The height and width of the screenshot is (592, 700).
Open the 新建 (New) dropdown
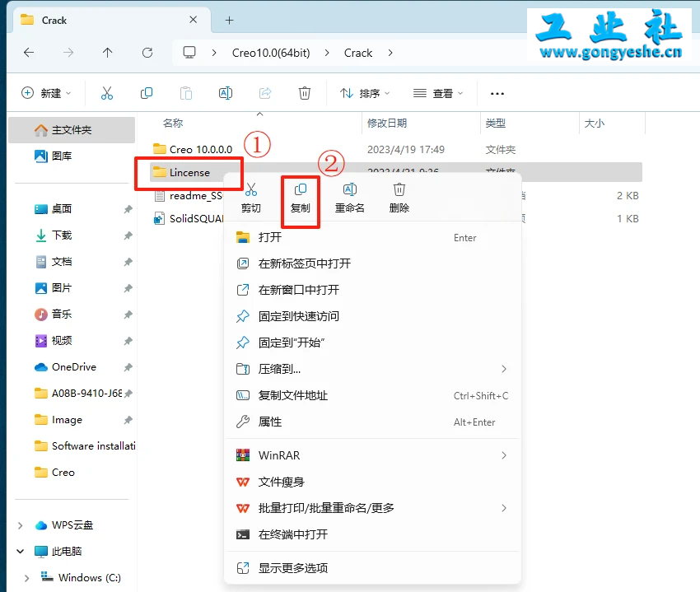[x=46, y=93]
